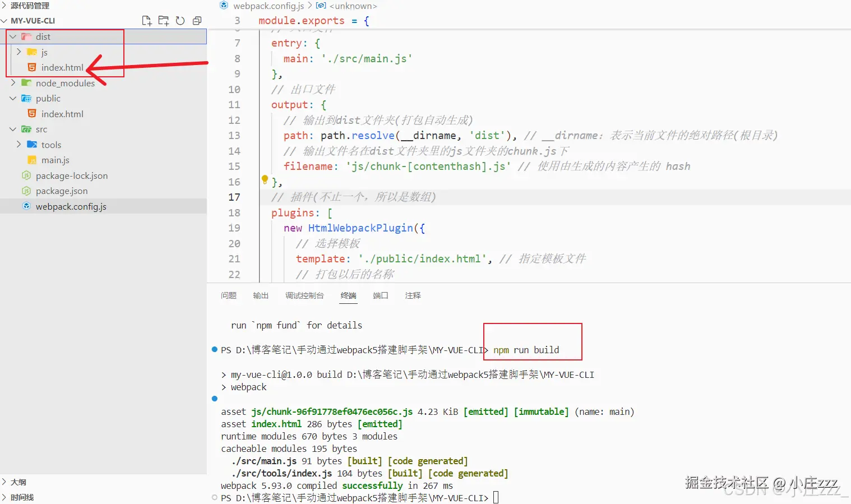Click the package.json file icon
Image resolution: width=851 pixels, height=504 pixels.
[26, 191]
